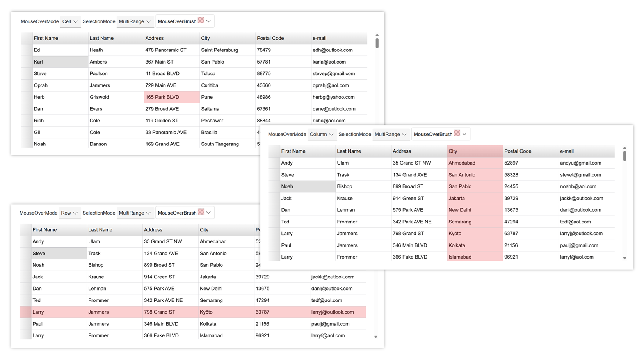
Task: Open MouseOverBrush dropdown in bottom-left window
Action: click(185, 213)
